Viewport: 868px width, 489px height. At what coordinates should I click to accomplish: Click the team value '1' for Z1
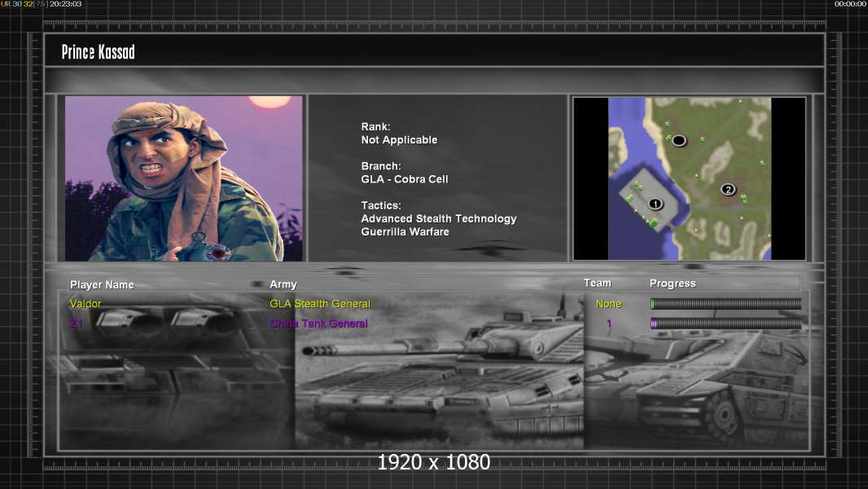click(609, 324)
